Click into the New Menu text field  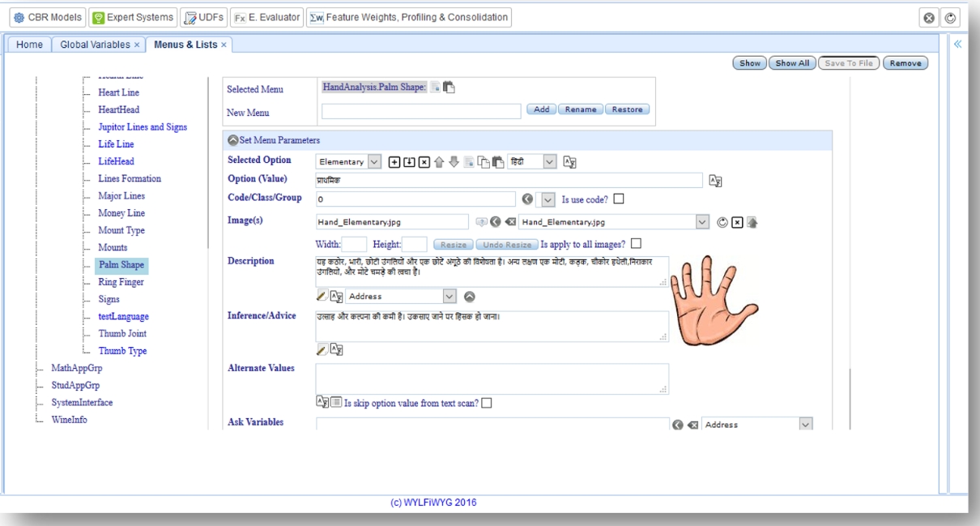click(421, 111)
